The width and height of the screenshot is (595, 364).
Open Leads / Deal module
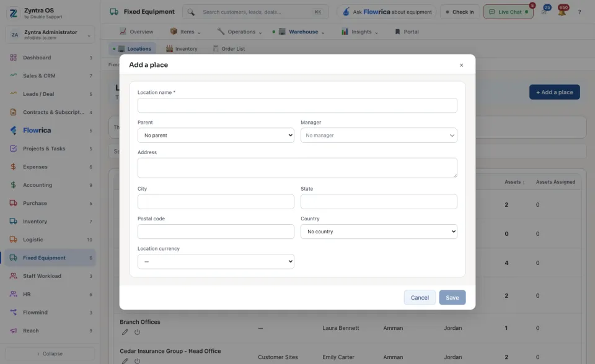tap(50, 94)
